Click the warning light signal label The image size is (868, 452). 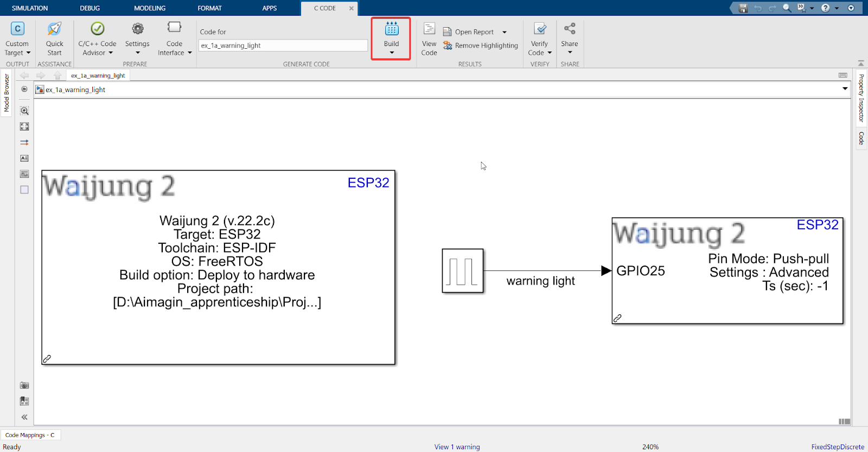point(540,281)
